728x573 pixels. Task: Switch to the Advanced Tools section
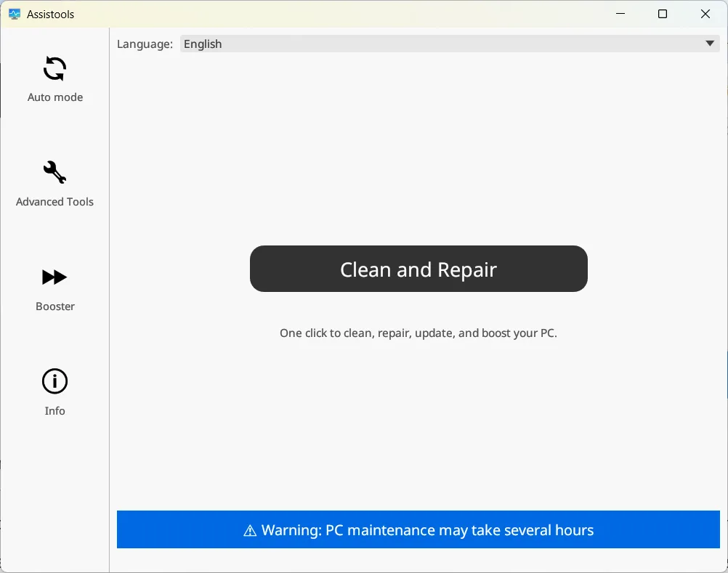point(54,185)
